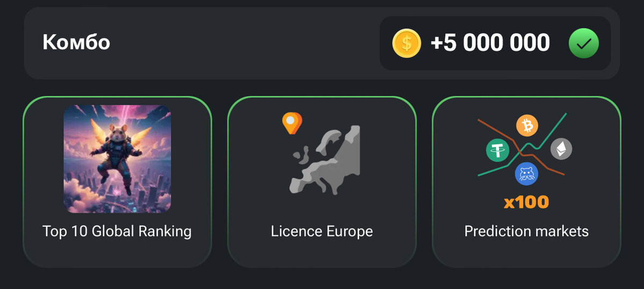Viewport: 644px width, 289px height.
Task: Click the grey Europe map icon
Action: [325, 160]
